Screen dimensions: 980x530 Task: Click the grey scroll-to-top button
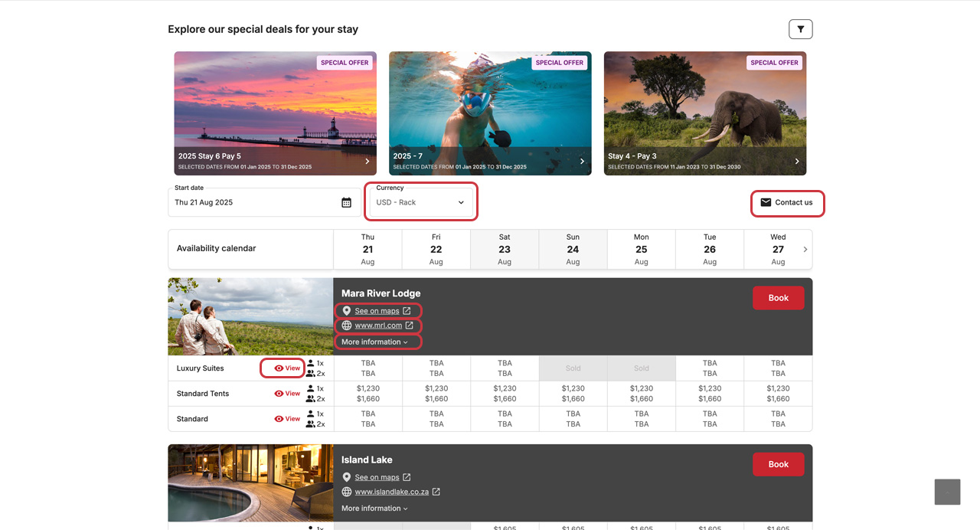(x=947, y=492)
